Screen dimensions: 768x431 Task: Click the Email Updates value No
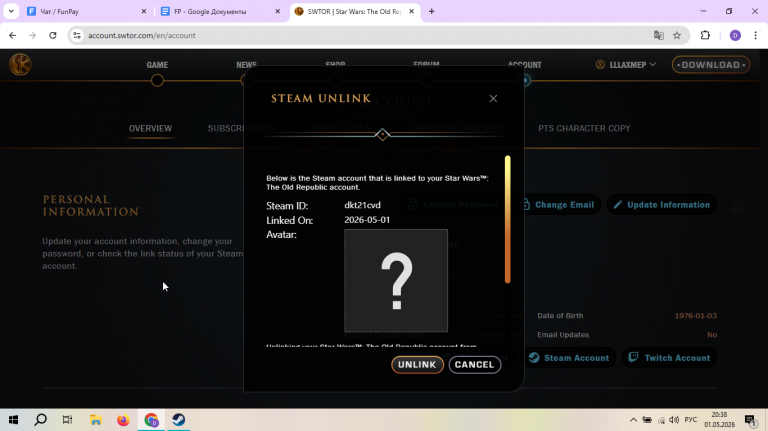coord(712,335)
